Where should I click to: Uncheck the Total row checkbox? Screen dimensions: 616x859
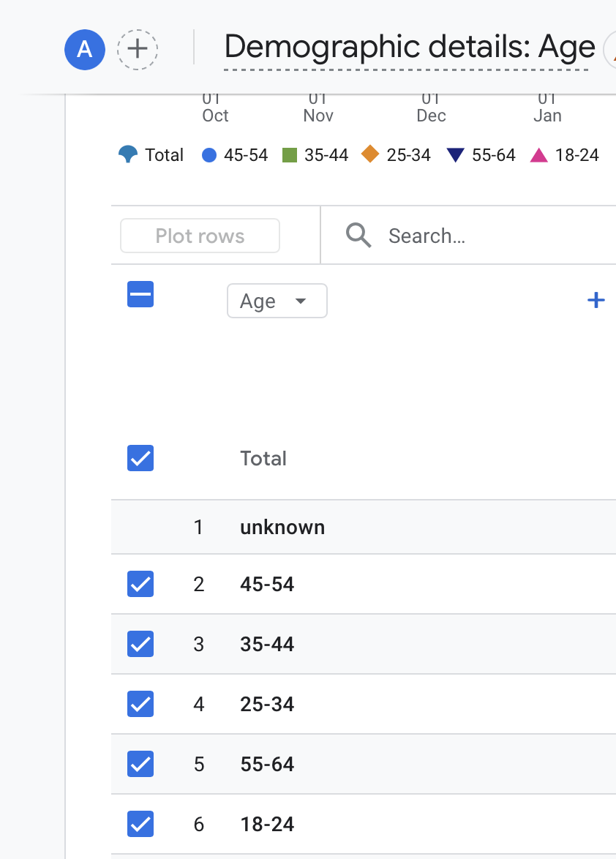140,459
